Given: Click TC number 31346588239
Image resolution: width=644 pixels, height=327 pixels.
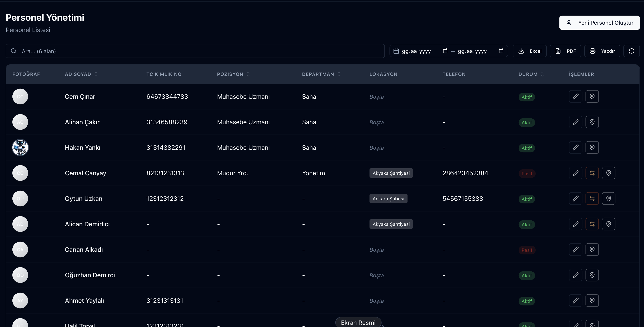Looking at the screenshot, I should click(x=167, y=122).
